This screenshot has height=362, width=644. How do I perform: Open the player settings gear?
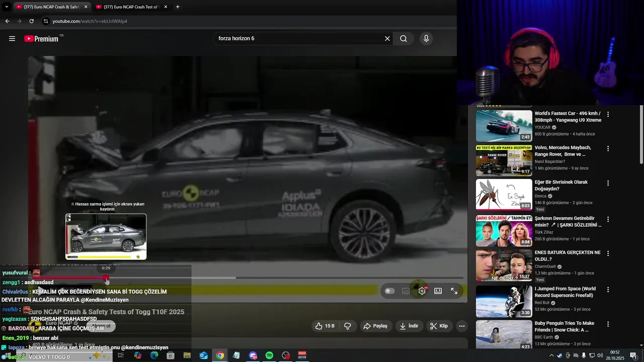pos(422,291)
